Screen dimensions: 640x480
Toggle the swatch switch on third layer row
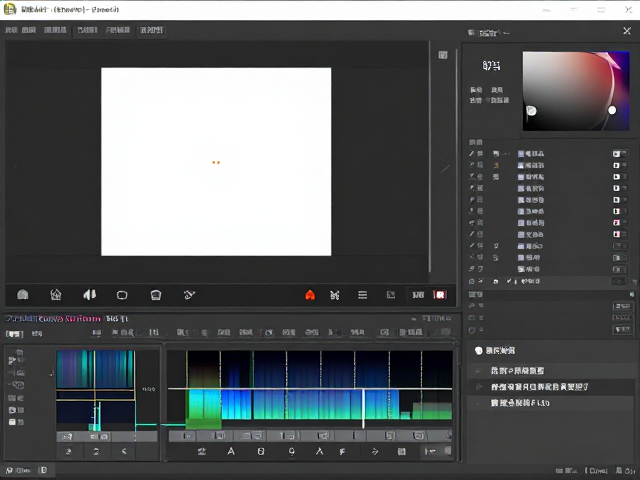click(619, 177)
